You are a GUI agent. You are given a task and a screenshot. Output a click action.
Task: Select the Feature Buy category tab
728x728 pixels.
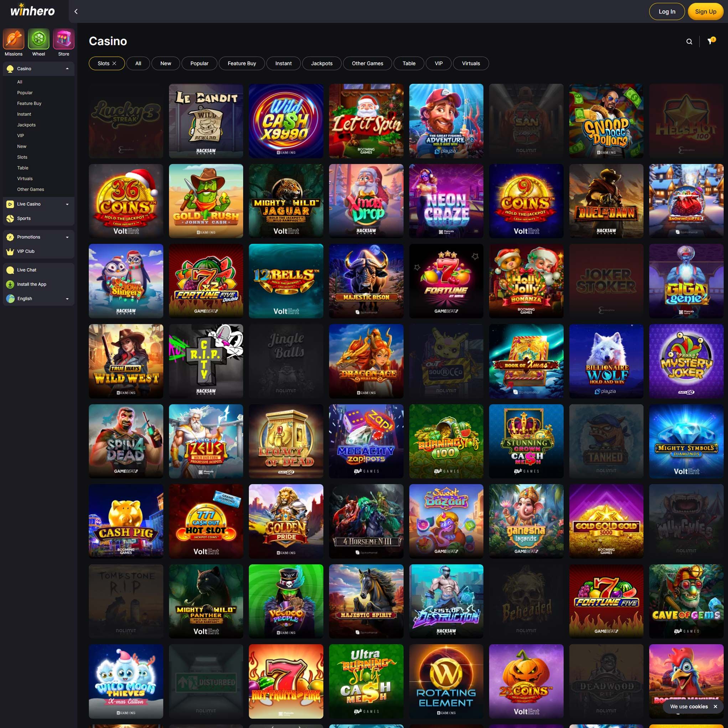(x=242, y=63)
